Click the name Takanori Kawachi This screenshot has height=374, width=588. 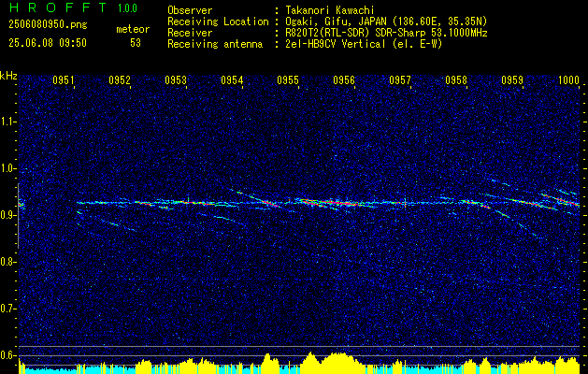point(330,10)
